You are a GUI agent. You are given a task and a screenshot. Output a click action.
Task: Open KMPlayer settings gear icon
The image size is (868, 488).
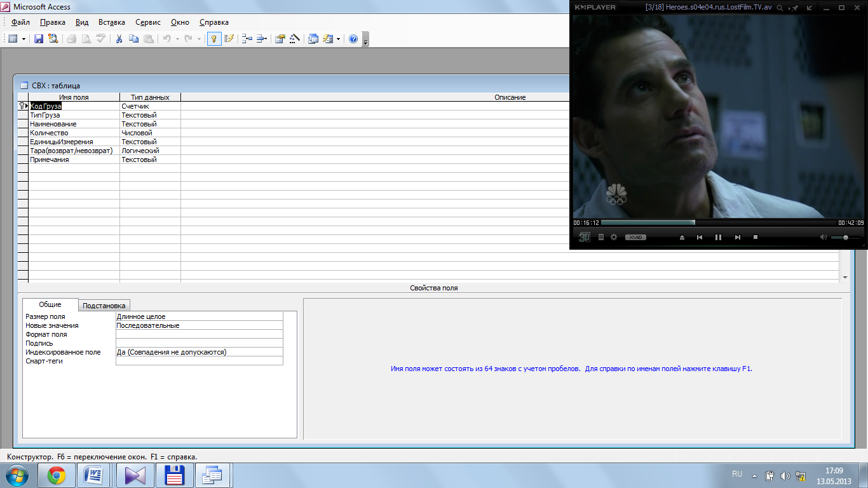point(614,237)
